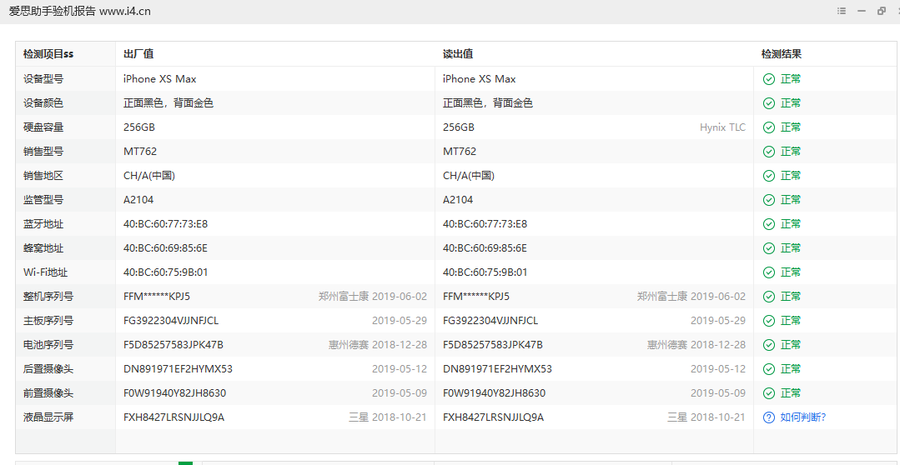
Task: Click 正面黑色，背面金色 in 出厂值 column
Action: click(x=168, y=103)
